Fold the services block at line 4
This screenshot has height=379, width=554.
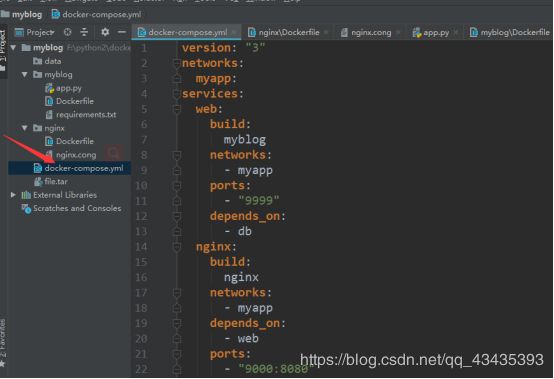(x=177, y=94)
